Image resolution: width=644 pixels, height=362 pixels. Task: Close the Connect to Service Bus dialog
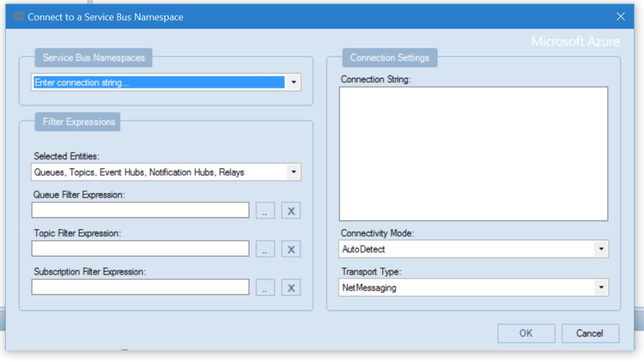click(621, 17)
